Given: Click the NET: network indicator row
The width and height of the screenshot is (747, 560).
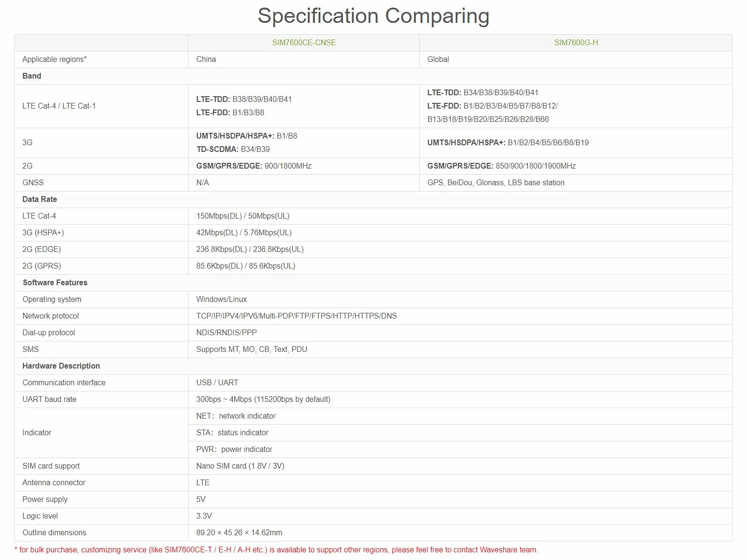Looking at the screenshot, I should point(460,416).
